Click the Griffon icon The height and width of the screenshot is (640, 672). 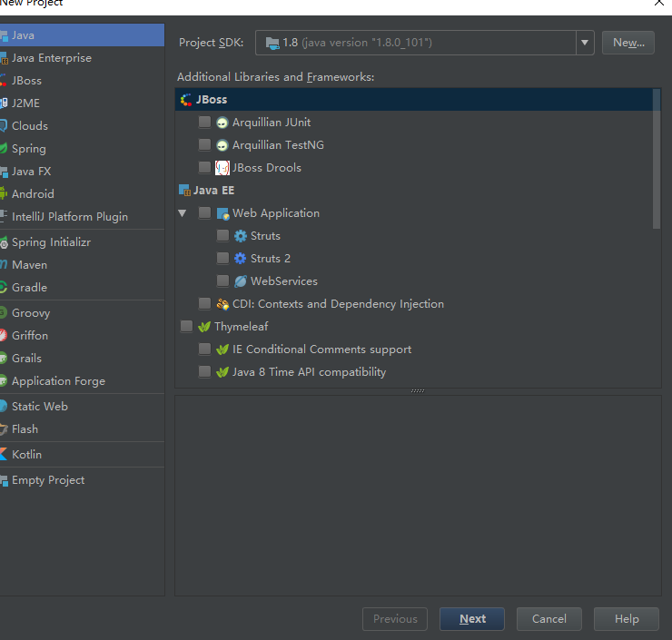[4, 335]
